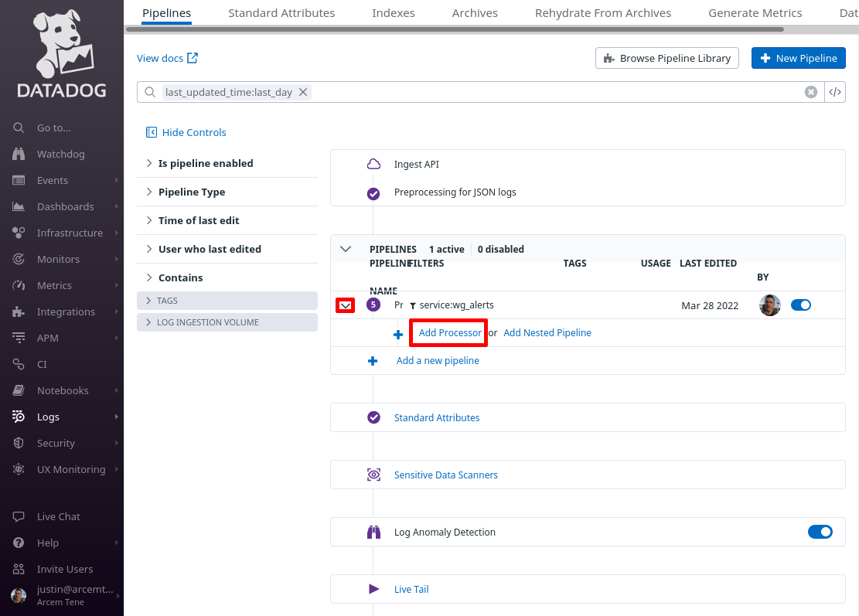Viewport: 859px width, 616px height.
Task: Click the Infrastructure icon in sidebar
Action: 19,233
